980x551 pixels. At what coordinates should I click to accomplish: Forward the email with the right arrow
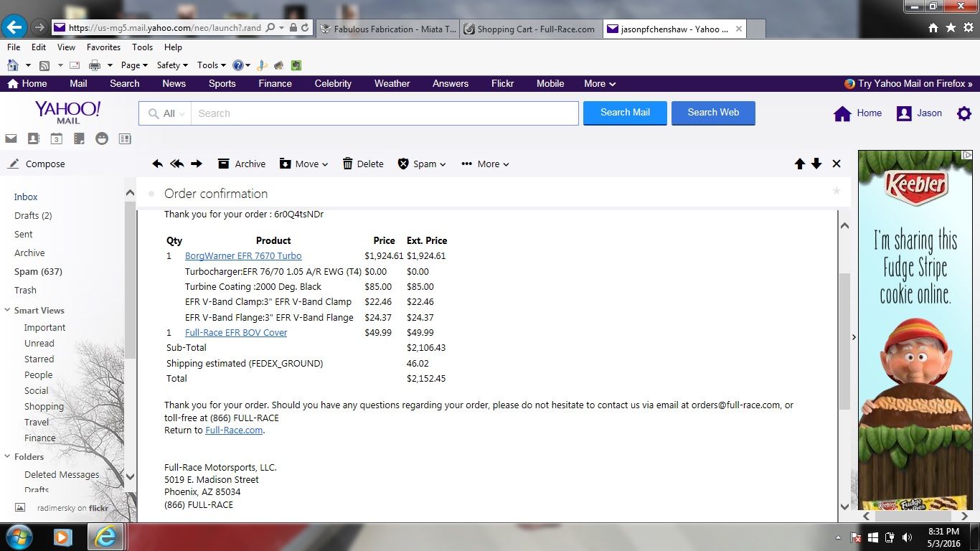coord(196,164)
